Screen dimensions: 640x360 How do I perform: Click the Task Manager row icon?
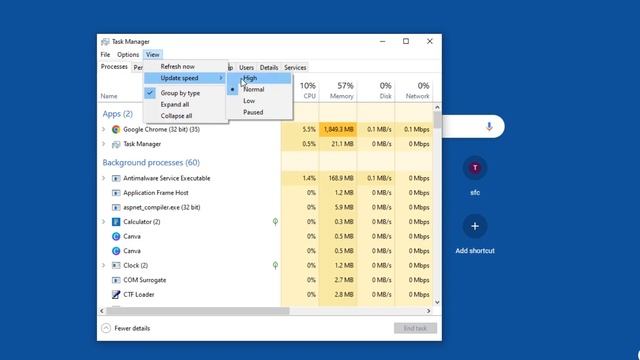coord(116,144)
